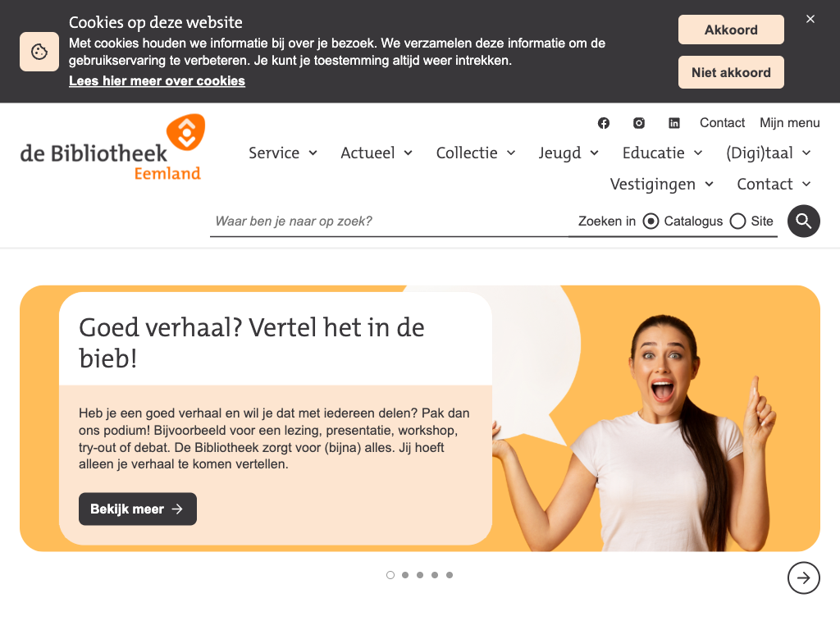Screen dimensions: 840x630
Task: Focus the 'Waar ben je naar op zoek?' field
Action: tap(388, 221)
